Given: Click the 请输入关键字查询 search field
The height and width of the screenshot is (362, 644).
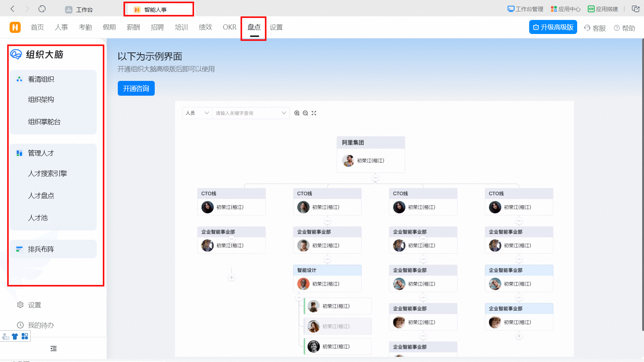Looking at the screenshot, I should pyautogui.click(x=251, y=113).
